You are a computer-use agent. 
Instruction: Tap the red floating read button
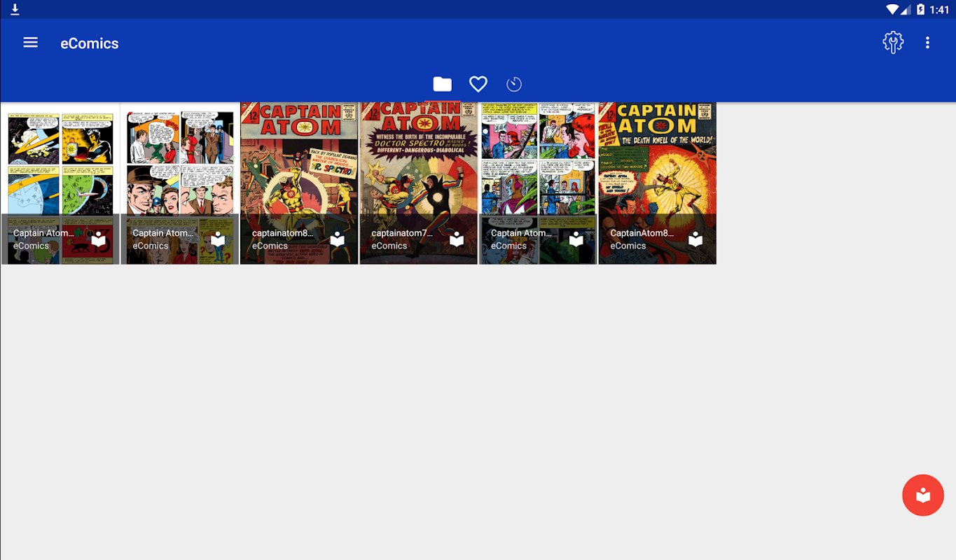click(923, 495)
